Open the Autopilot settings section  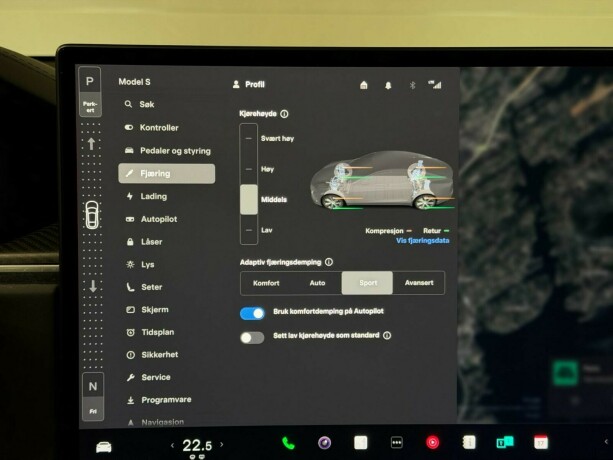coord(151,219)
